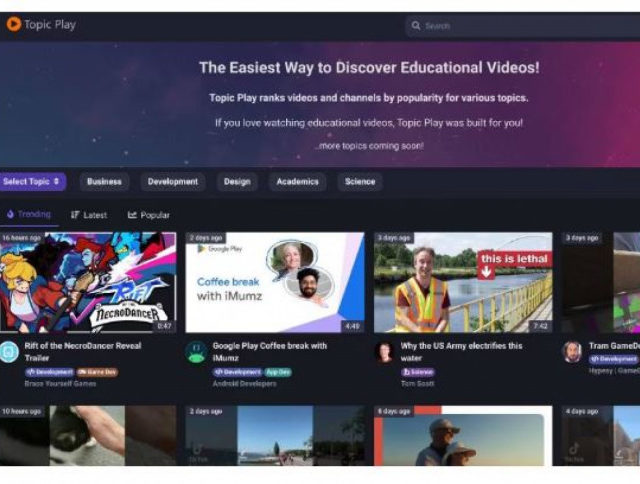Click the App Dev tag

click(x=278, y=372)
